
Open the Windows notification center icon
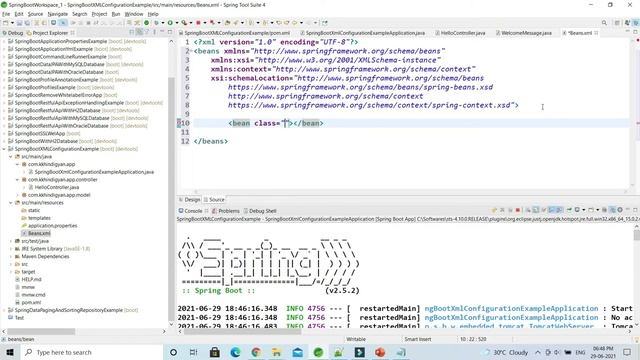pyautogui.click(x=627, y=352)
